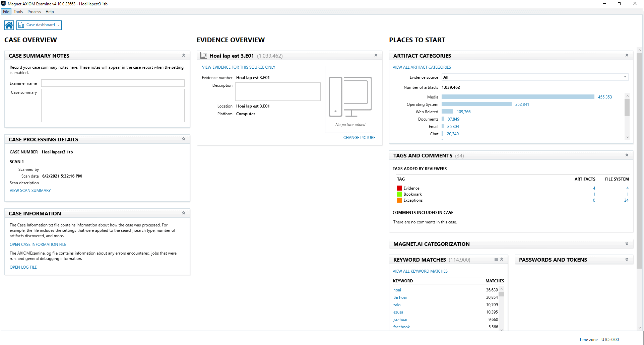Click the Email count 86,804

tap(453, 127)
